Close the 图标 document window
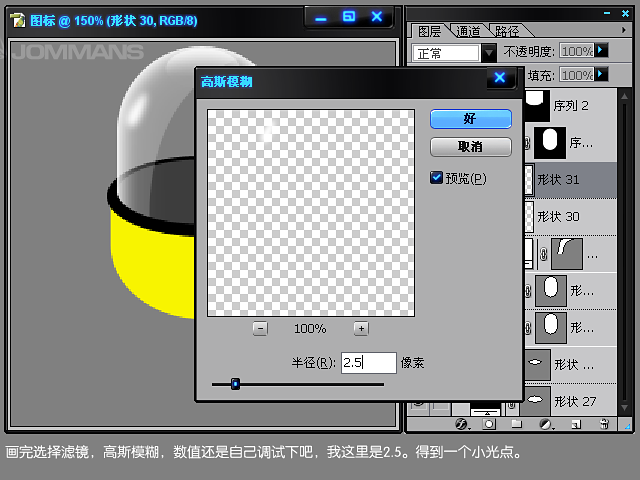This screenshot has width=640, height=480. (x=377, y=16)
